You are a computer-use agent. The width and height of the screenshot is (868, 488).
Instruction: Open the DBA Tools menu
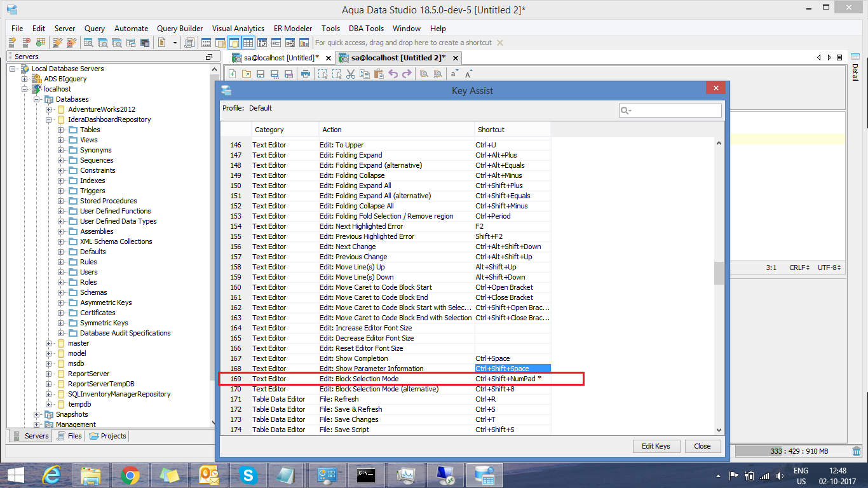(x=366, y=29)
